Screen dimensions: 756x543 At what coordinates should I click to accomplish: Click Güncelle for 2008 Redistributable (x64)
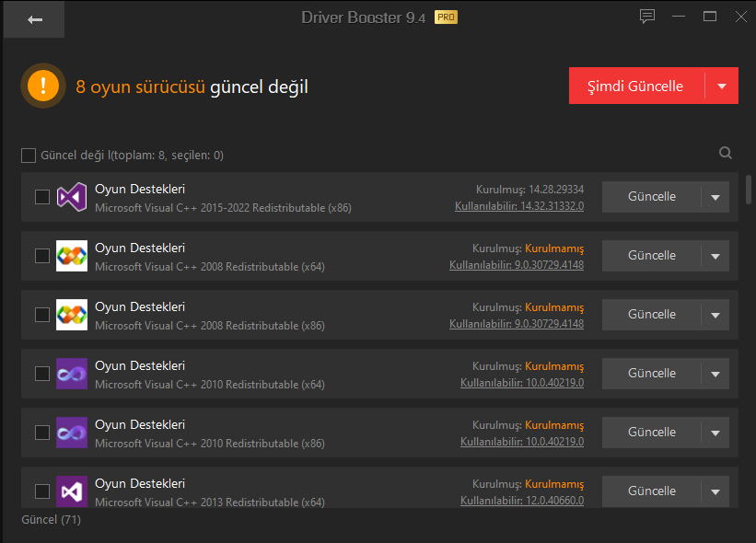point(651,255)
